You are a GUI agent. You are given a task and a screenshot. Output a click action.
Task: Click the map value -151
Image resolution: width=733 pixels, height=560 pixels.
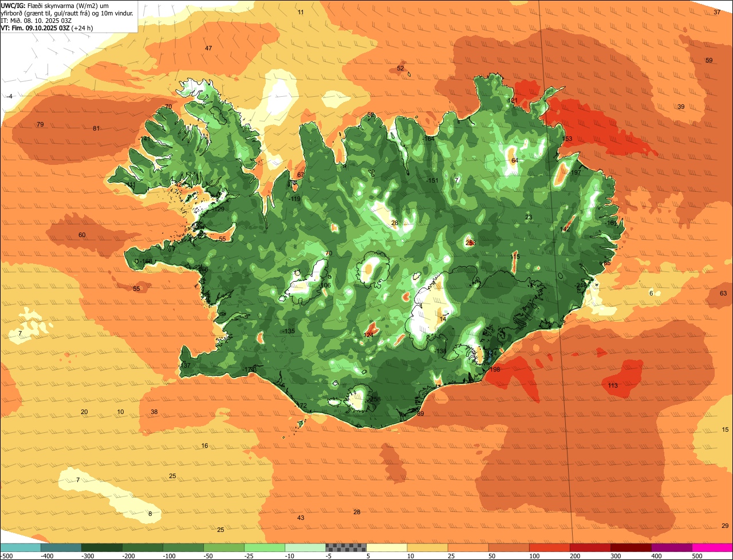(x=433, y=181)
